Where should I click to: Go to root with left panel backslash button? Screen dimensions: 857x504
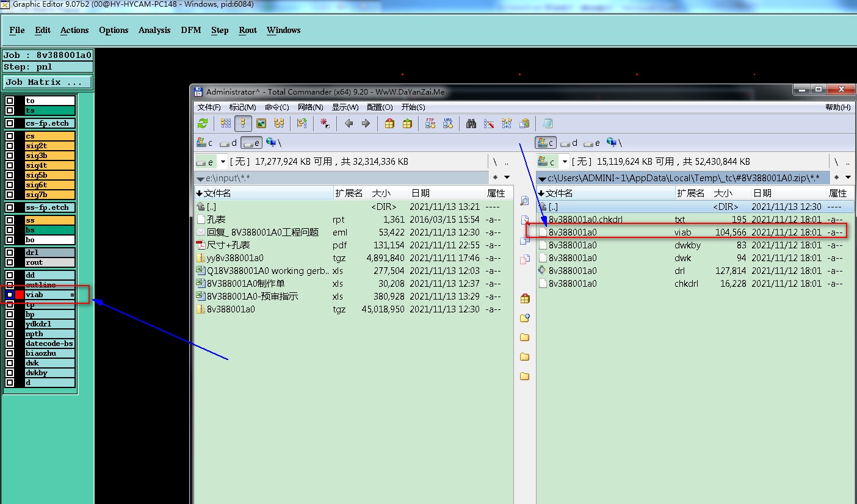pyautogui.click(x=495, y=162)
